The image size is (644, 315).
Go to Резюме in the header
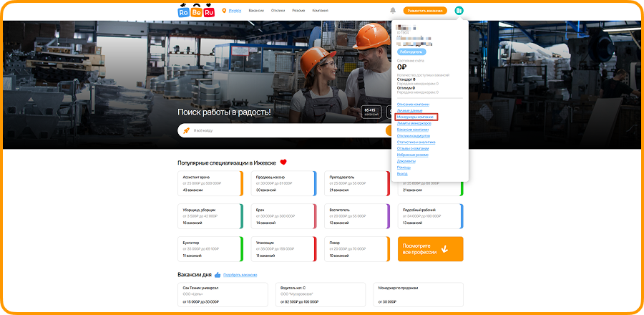point(298,11)
